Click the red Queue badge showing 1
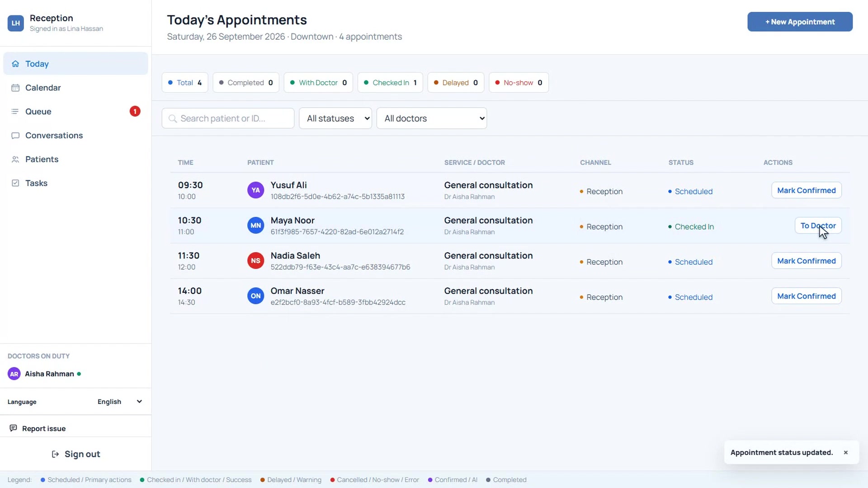868x488 pixels. tap(135, 111)
